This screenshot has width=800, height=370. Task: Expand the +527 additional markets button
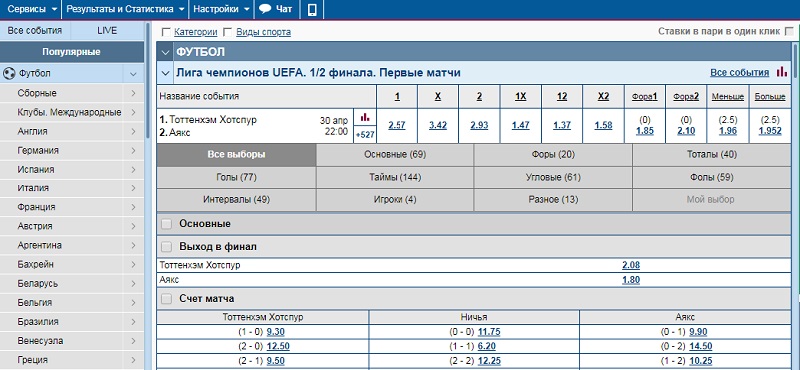coord(365,135)
